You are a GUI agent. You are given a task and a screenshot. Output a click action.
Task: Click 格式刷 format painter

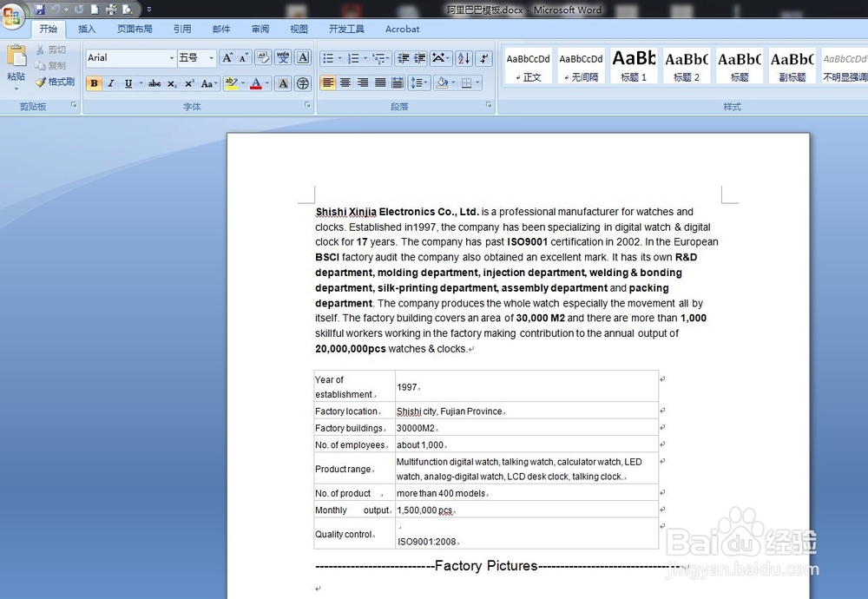point(55,82)
